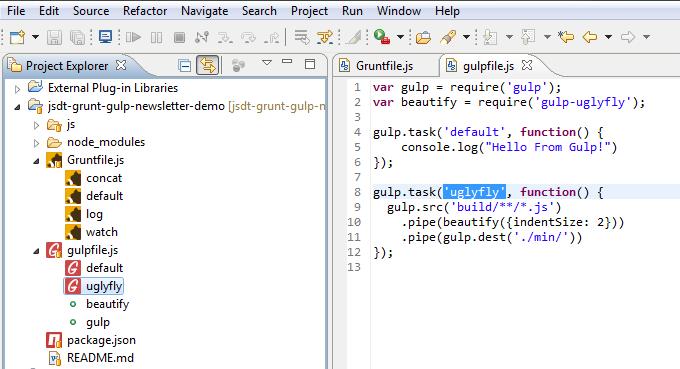Viewport: 680px width, 369px height.
Task: Collapse the jsdt-grunt-gulp-newsletter-demo project
Action: pyautogui.click(x=17, y=107)
